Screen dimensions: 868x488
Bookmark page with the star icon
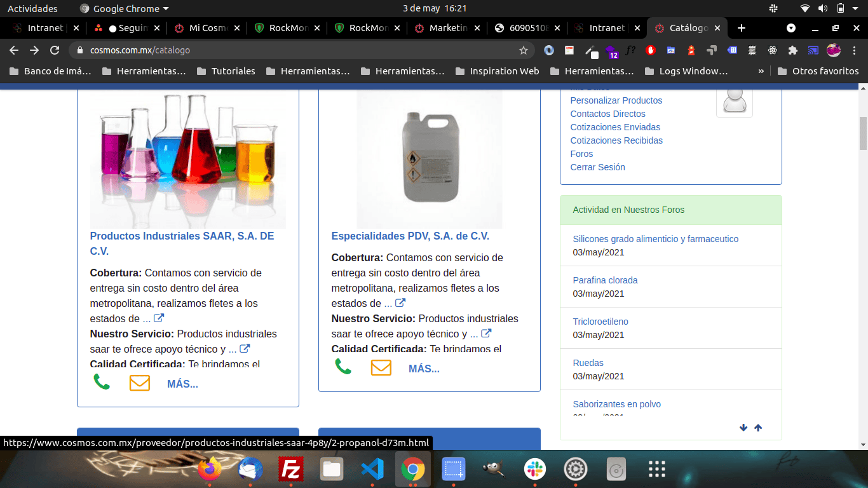524,50
